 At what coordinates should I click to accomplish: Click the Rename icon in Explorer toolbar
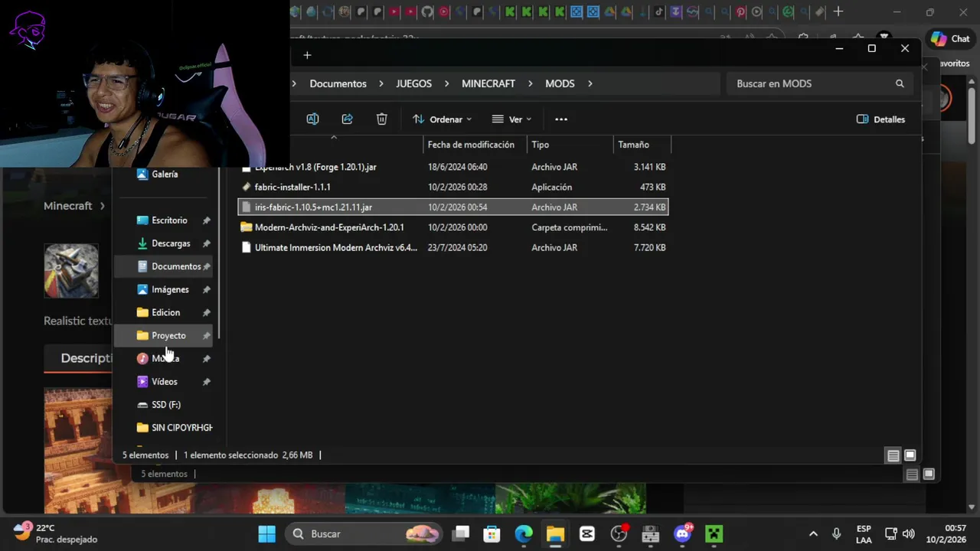point(312,119)
